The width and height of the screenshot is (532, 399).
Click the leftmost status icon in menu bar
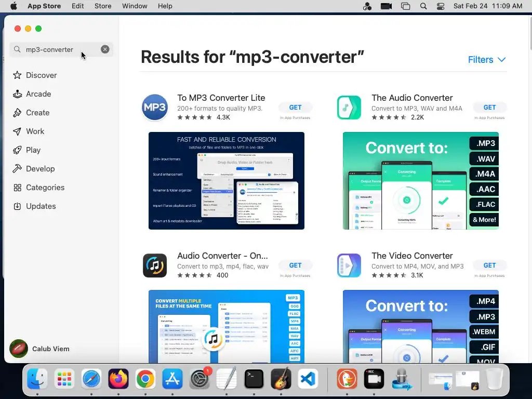click(367, 6)
